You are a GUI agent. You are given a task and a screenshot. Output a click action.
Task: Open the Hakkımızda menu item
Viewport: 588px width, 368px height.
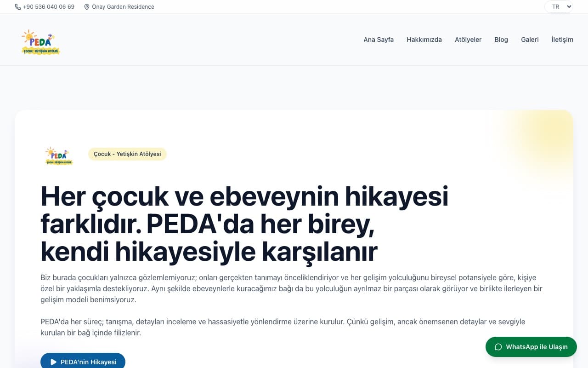[424, 40]
